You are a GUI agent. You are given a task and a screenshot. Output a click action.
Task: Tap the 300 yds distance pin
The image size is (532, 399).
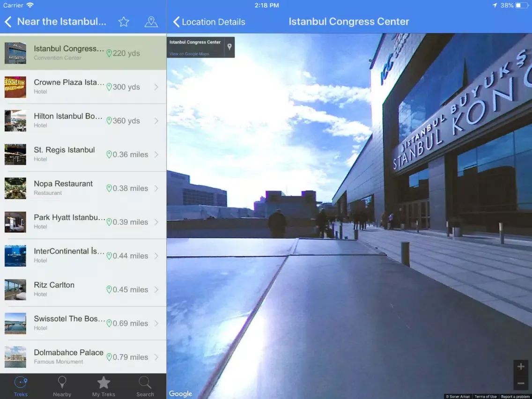(x=109, y=87)
